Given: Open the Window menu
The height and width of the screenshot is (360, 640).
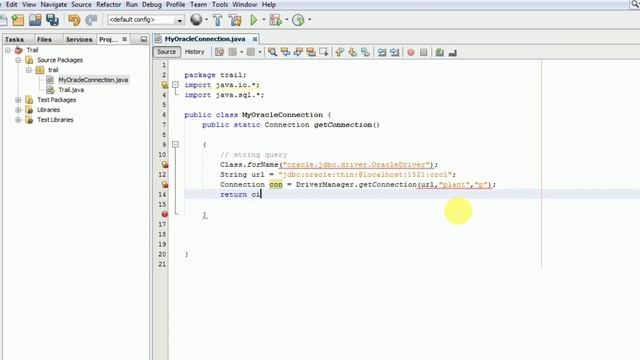Looking at the screenshot, I should (244, 4).
